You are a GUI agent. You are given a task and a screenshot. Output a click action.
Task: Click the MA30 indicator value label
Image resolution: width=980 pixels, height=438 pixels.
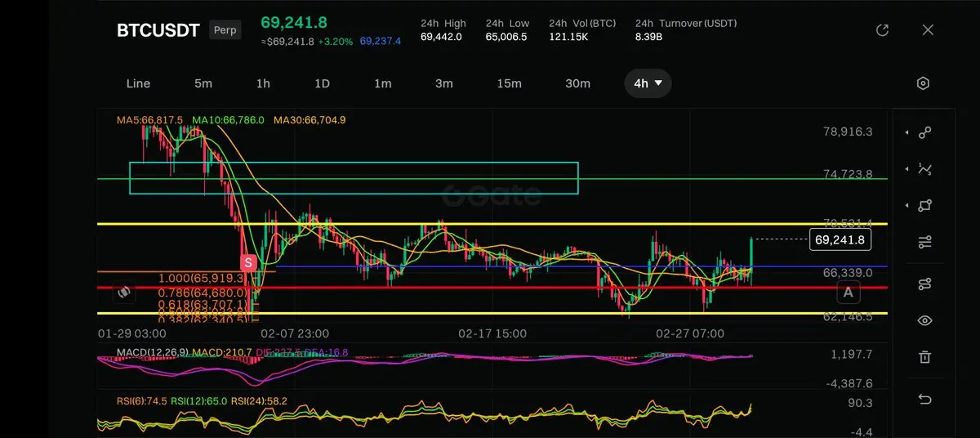click(x=310, y=120)
